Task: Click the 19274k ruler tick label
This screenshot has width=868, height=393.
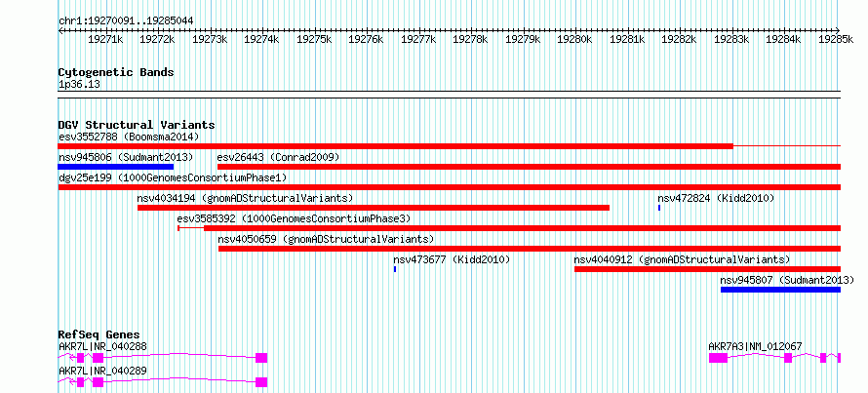Action: coord(261,39)
